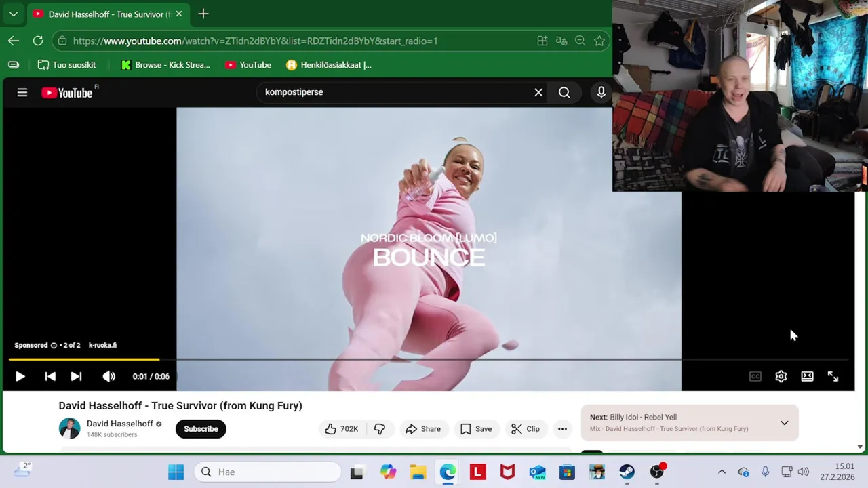Open the David Hasselhoff channel name link
Screen dimensions: 868x488
pos(120,424)
